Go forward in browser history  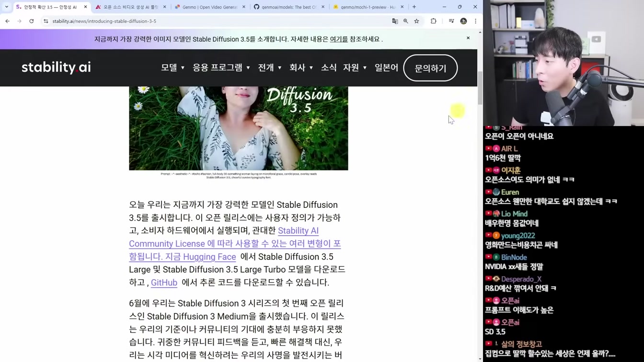[x=19, y=21]
